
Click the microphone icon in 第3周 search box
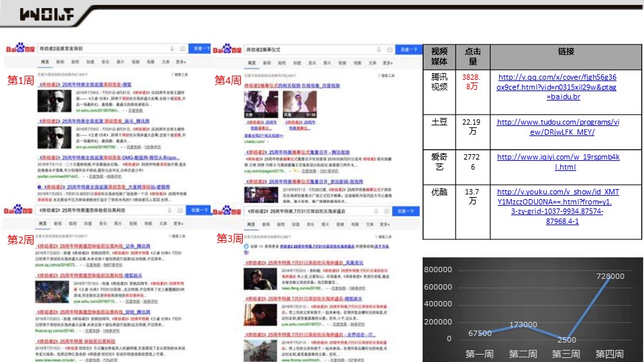376,211
